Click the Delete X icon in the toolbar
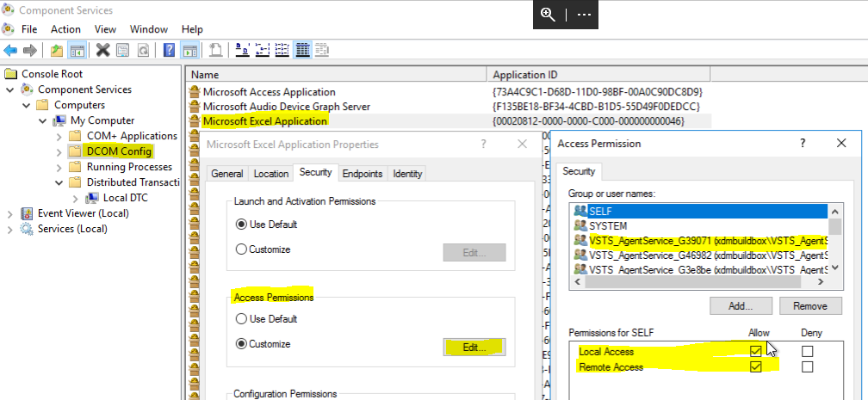 click(x=103, y=51)
